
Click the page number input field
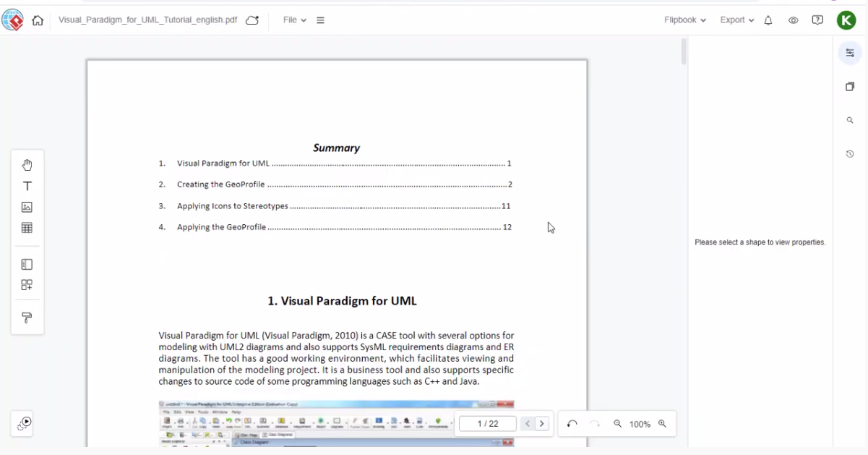point(488,424)
